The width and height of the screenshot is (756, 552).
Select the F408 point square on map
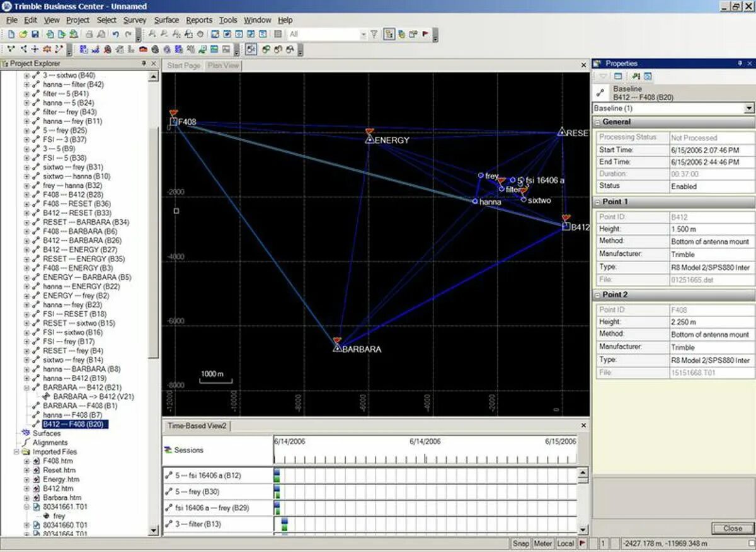coord(173,122)
